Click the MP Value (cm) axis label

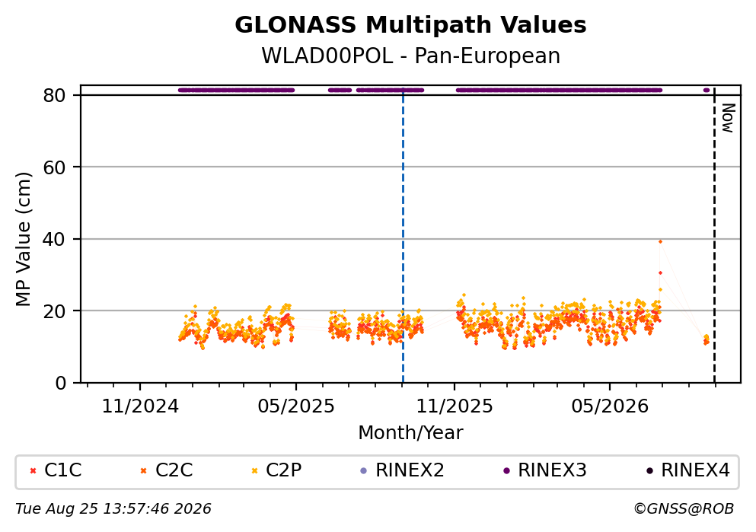tap(23, 239)
